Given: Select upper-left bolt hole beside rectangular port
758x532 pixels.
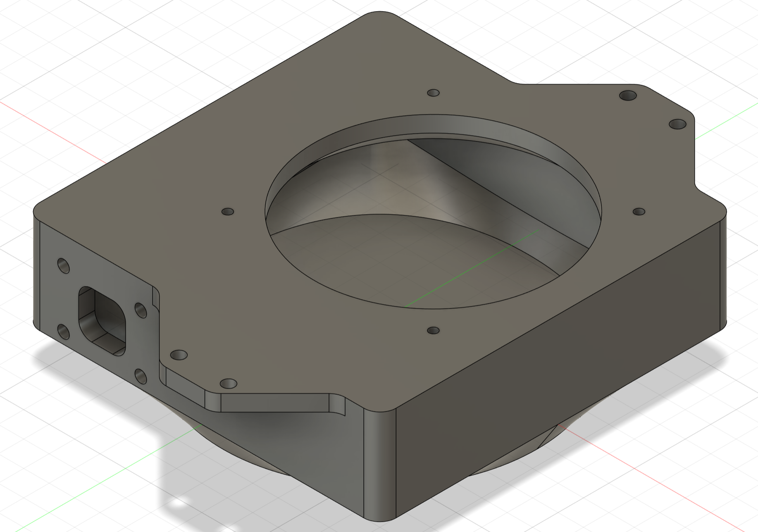Looking at the screenshot, I should point(63,266).
